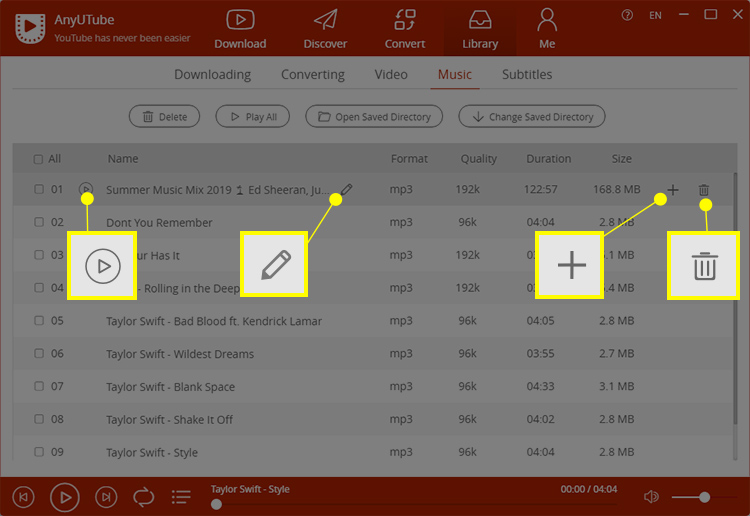Click the next track button
This screenshot has width=750, height=516.
[106, 497]
